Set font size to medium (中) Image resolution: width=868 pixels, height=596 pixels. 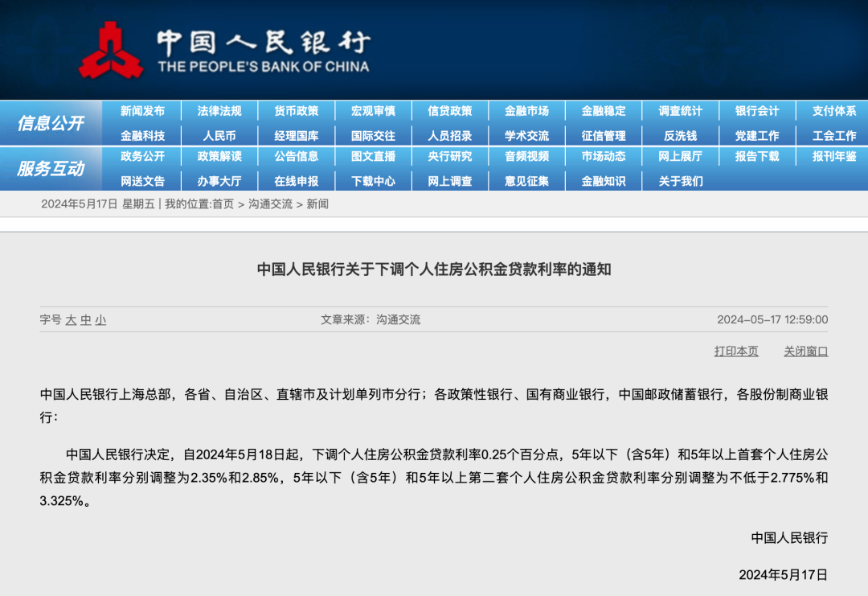(86, 320)
